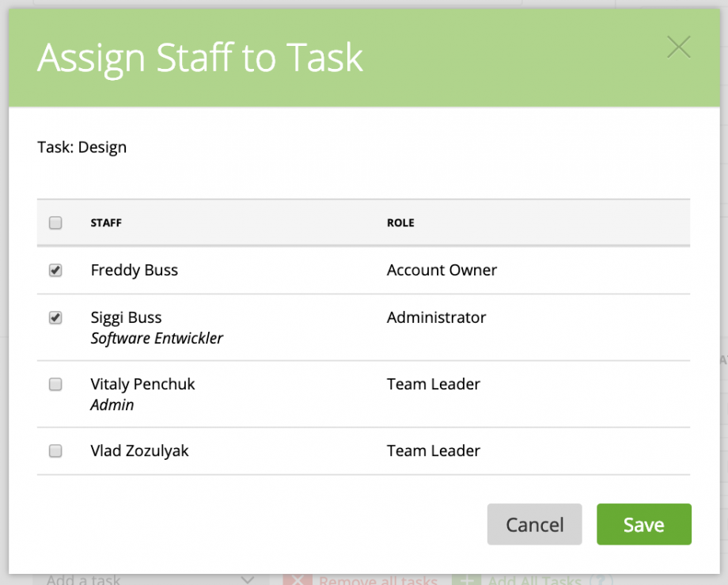Uncheck Siggi Buss from the task
The image size is (728, 585).
pos(55,317)
